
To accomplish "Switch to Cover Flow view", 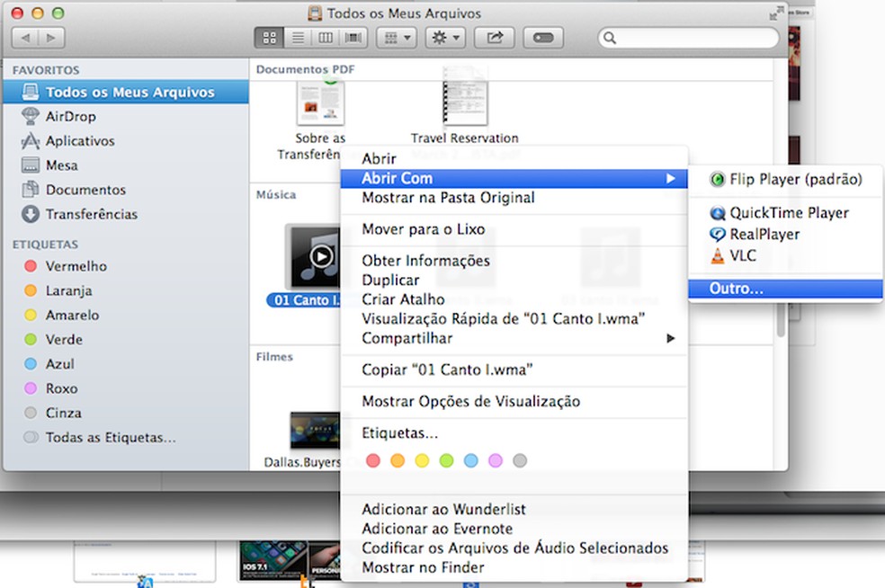I will pyautogui.click(x=353, y=38).
